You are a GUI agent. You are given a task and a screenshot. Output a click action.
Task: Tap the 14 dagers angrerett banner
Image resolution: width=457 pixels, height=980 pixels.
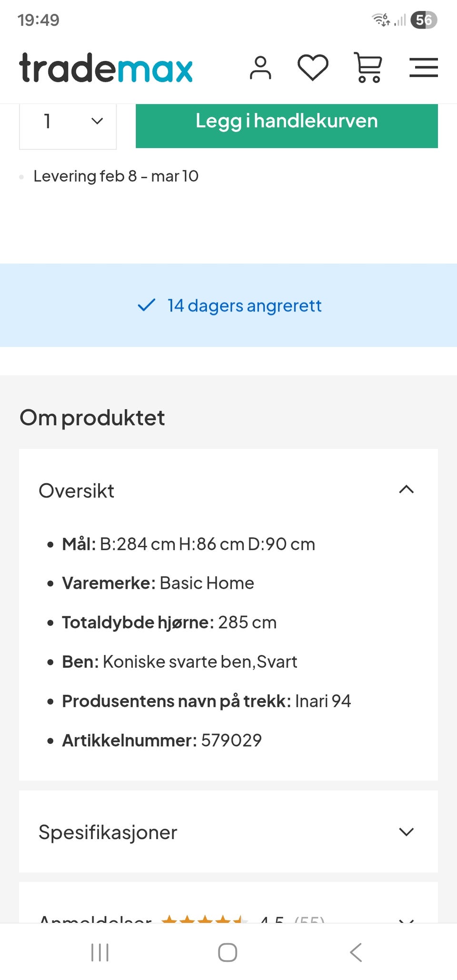(x=229, y=305)
